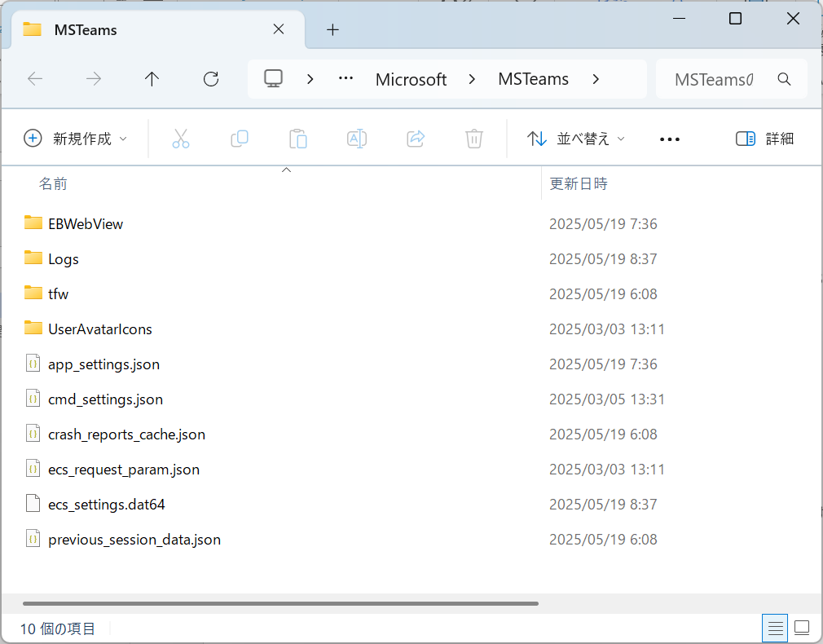Click the Paste clipboard icon

[x=298, y=139]
